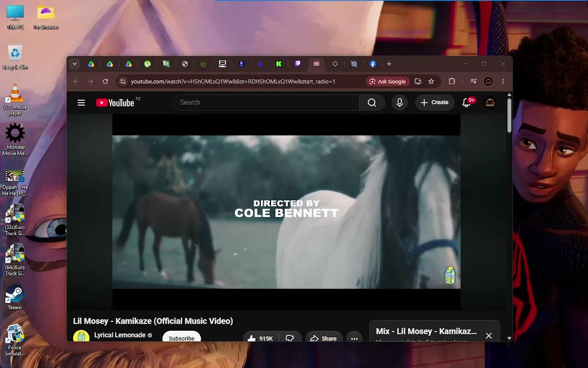This screenshot has height=368, width=588.
Task: Bookmark this page with the star
Action: pos(431,81)
